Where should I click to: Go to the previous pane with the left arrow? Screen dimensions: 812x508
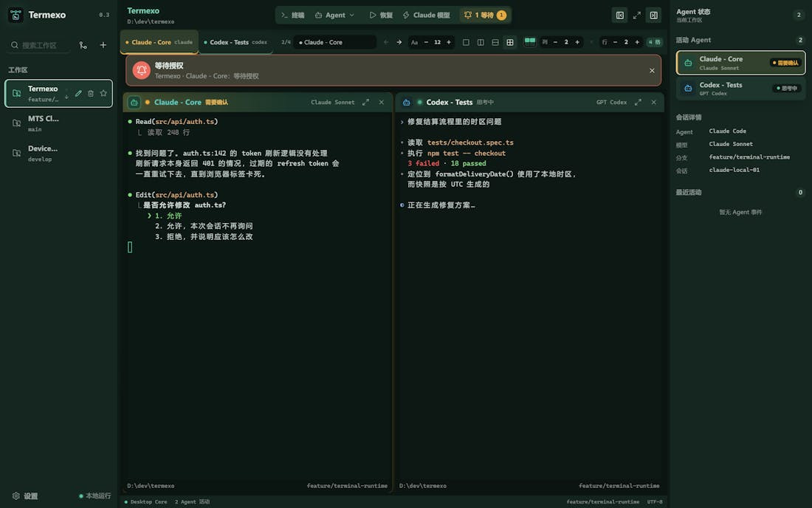click(386, 42)
